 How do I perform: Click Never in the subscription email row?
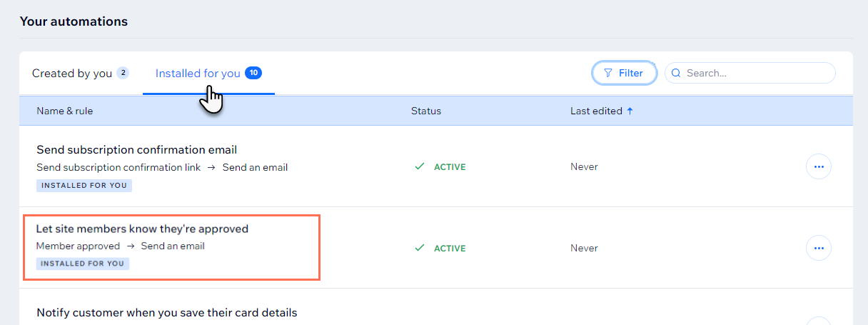coord(584,166)
